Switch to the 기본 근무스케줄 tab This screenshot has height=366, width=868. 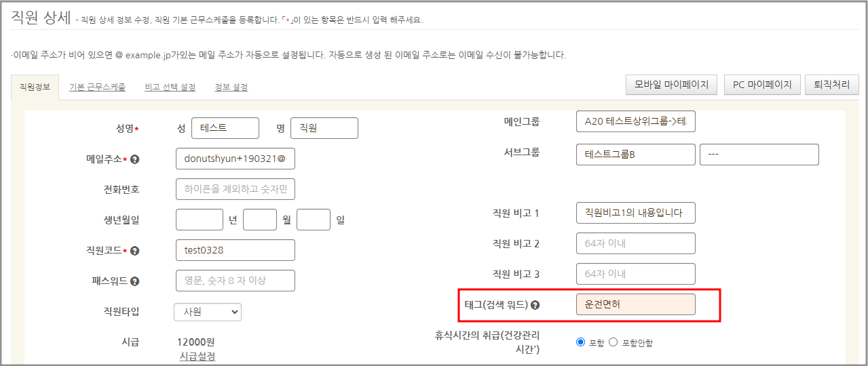[x=97, y=87]
